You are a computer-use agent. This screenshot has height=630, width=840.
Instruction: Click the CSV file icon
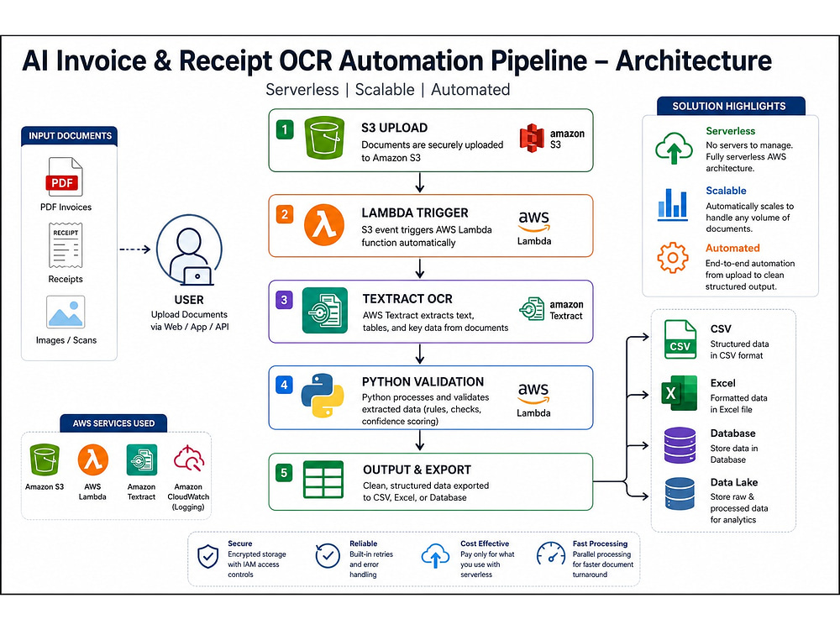680,339
